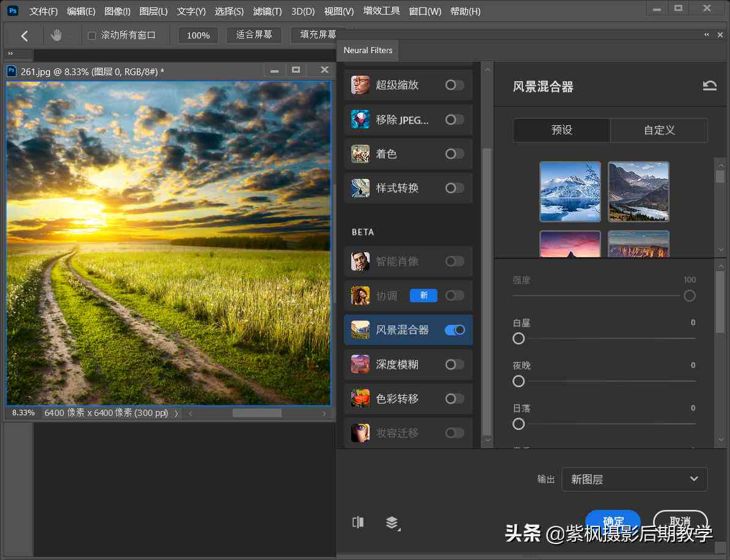Click the reset parameters undo arrow icon
Viewport: 730px width, 560px height.
pyautogui.click(x=709, y=85)
